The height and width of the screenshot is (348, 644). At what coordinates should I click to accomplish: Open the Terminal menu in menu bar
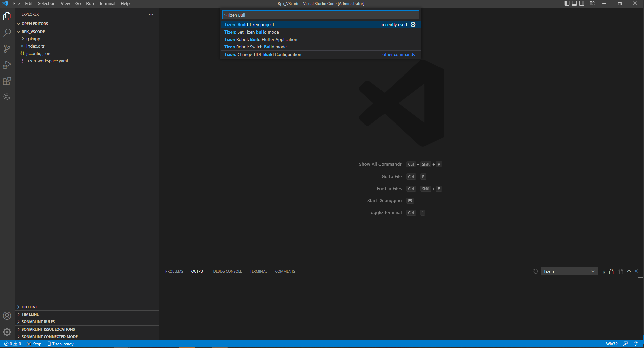(x=107, y=4)
